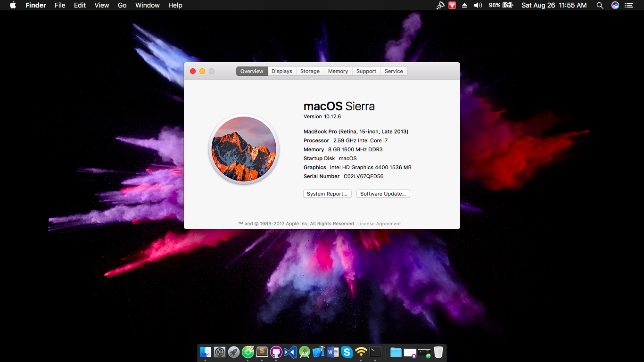Open the Window menu
The image size is (644, 362).
click(148, 5)
